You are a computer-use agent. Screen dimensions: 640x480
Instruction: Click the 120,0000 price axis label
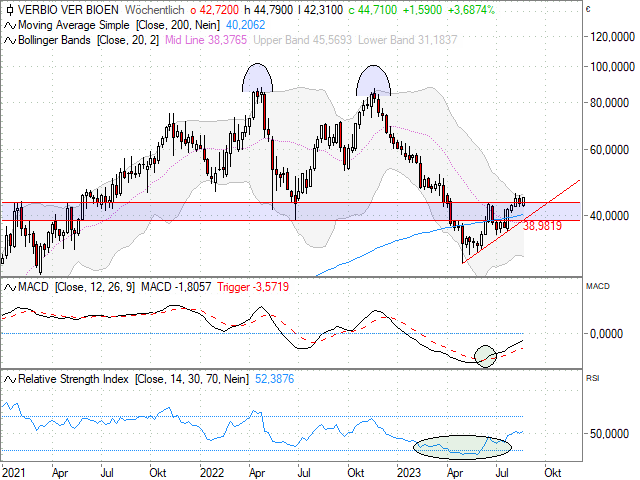pyautogui.click(x=612, y=37)
